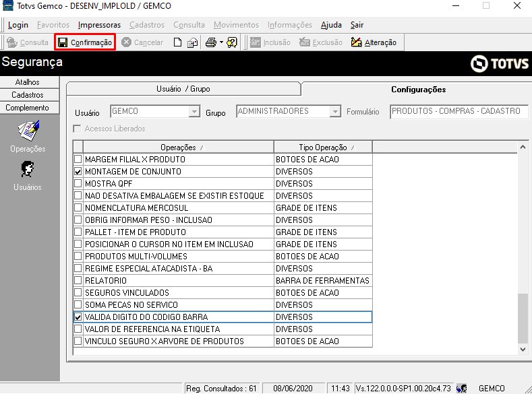Image resolution: width=532 pixels, height=394 pixels.
Task: Toggle PALLET - ITEM DE PRODUTO checkbox
Action: [x=78, y=232]
